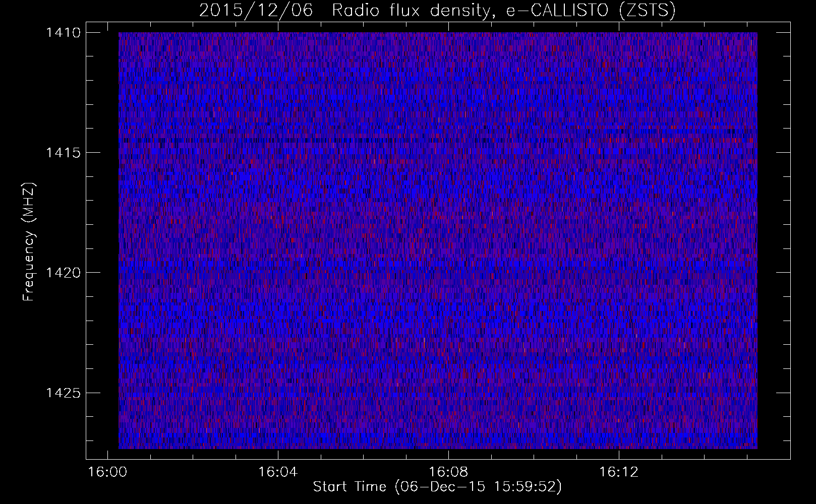
Task: Click inside the radio spectrogram image
Action: pyautogui.click(x=438, y=240)
